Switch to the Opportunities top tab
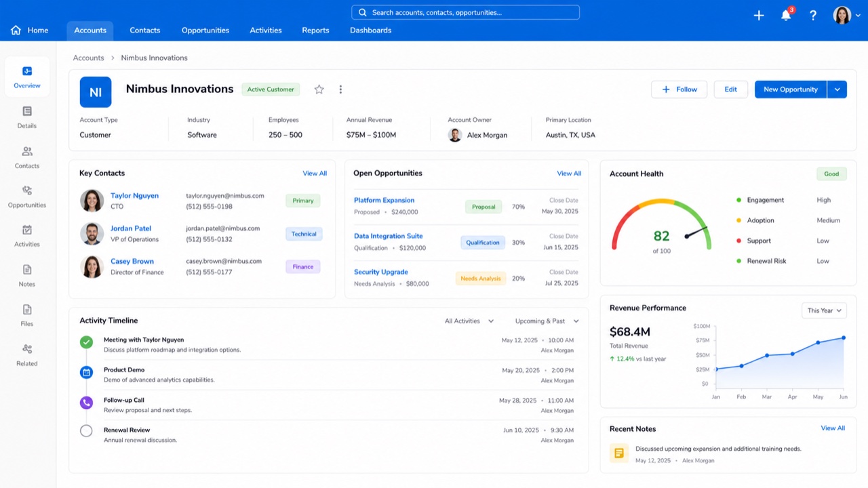The height and width of the screenshot is (488, 868). 205,30
